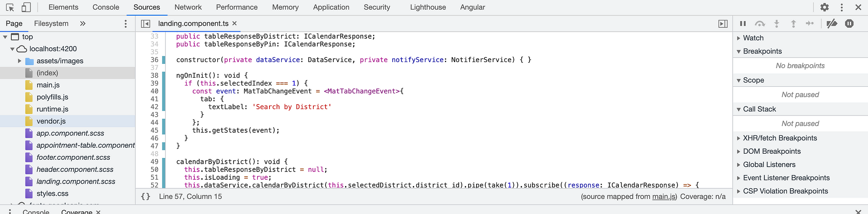Close the DevTools panel

(858, 7)
